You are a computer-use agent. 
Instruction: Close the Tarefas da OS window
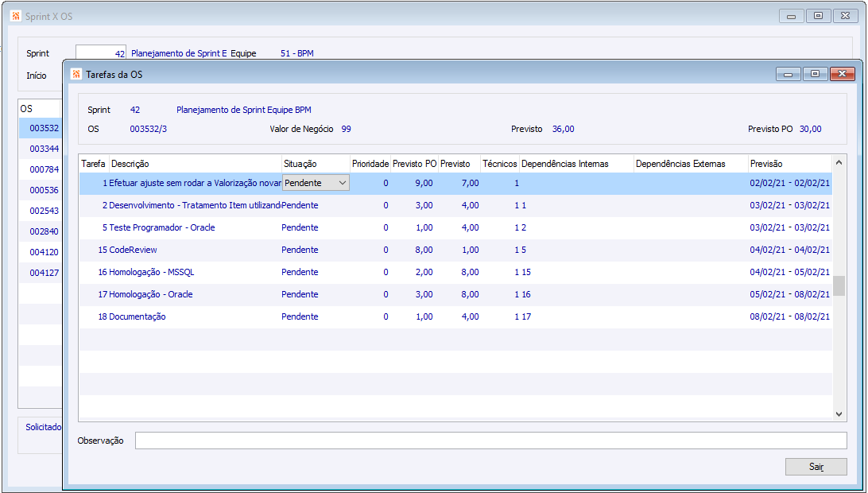click(842, 74)
